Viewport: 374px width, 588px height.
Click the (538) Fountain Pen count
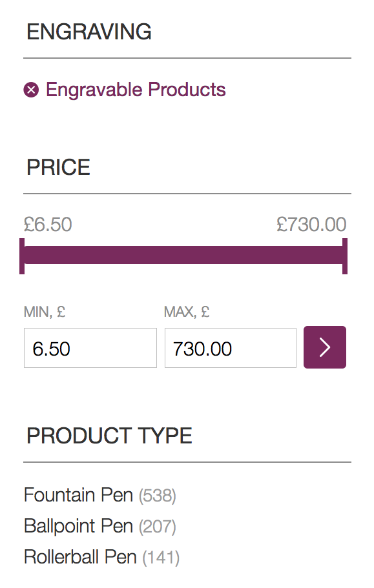click(x=157, y=496)
